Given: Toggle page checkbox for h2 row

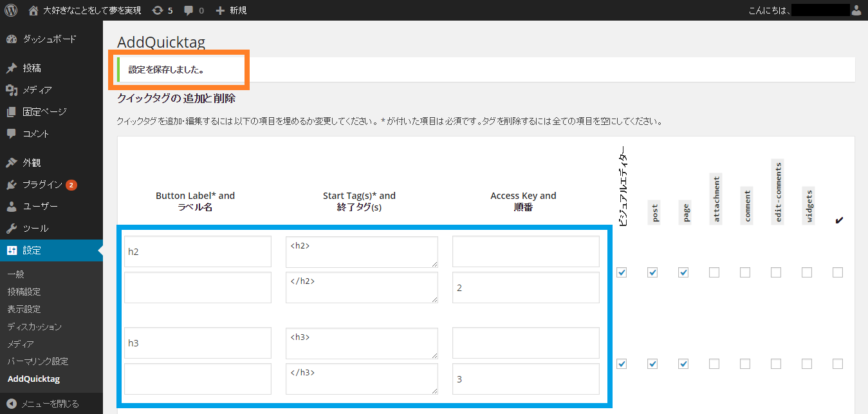Looking at the screenshot, I should pyautogui.click(x=683, y=272).
